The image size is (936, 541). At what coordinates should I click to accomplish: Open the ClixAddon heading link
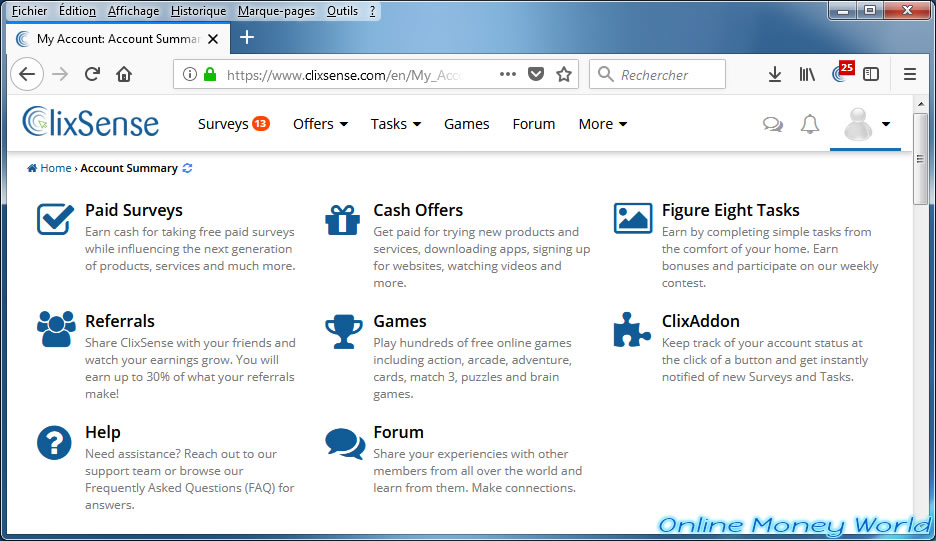coord(700,321)
